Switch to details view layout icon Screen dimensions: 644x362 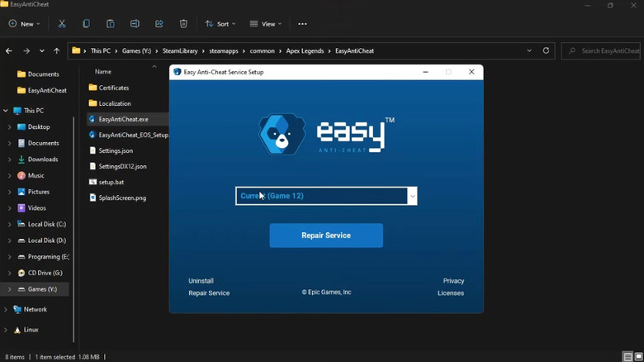(627, 357)
